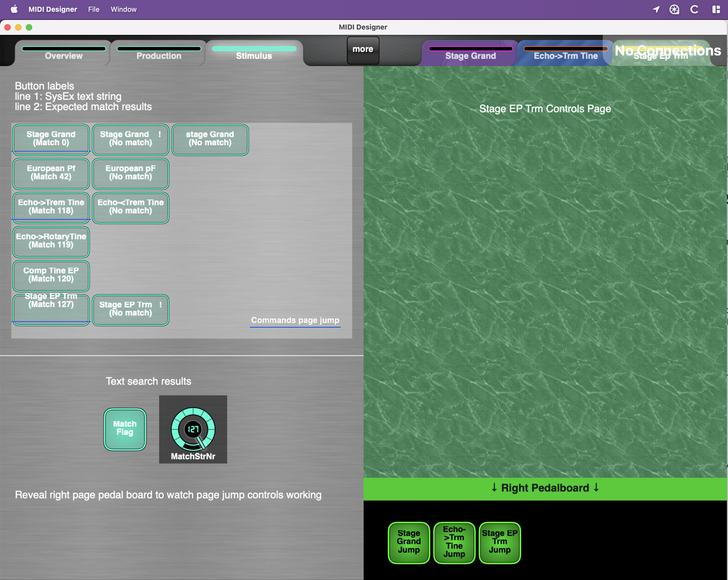Click Comp Tine EP (Match 120) button

pos(51,276)
